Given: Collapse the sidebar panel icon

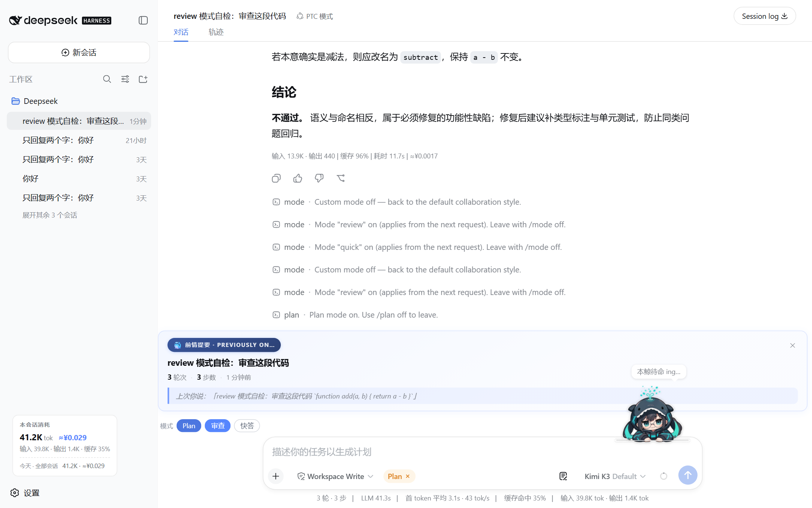Looking at the screenshot, I should click(x=143, y=20).
